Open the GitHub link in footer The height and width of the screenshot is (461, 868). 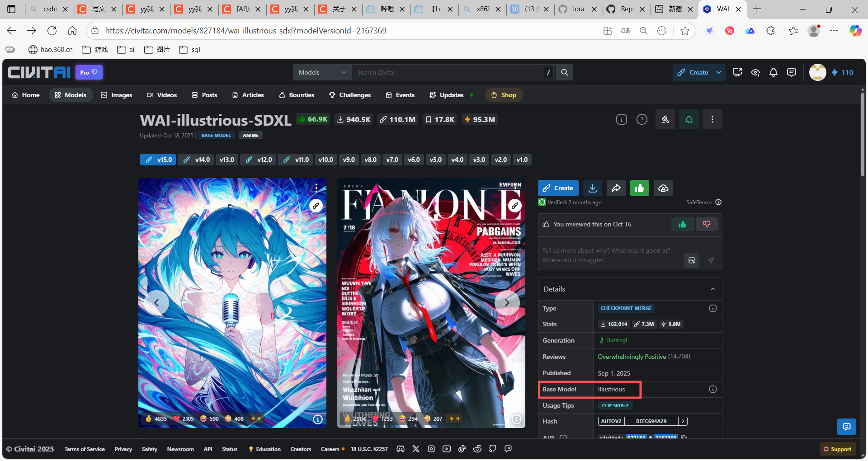pos(493,449)
